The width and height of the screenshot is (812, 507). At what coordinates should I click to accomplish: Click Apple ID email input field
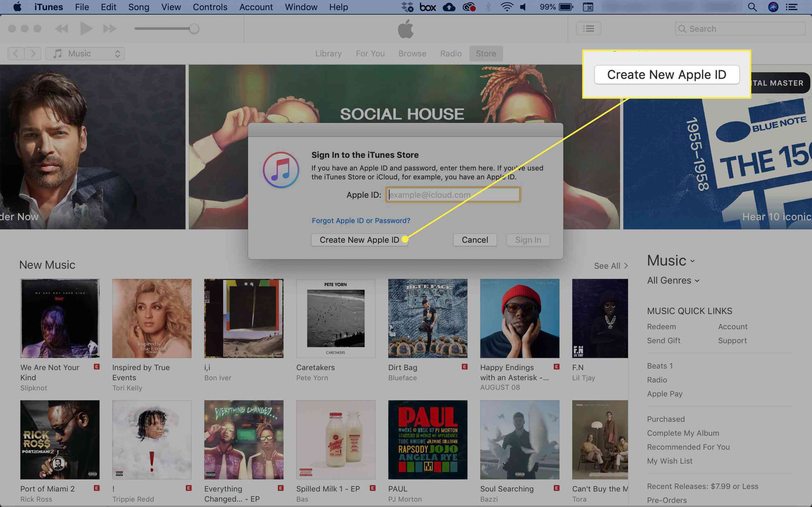(453, 195)
